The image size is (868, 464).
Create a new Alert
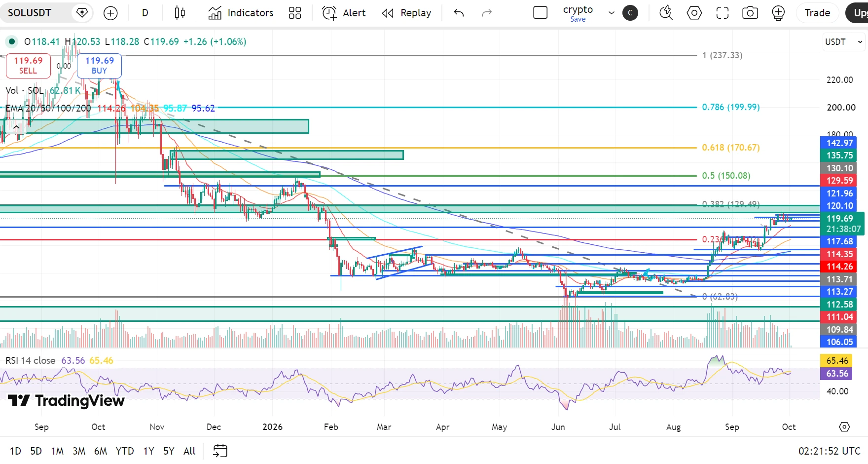tap(344, 13)
